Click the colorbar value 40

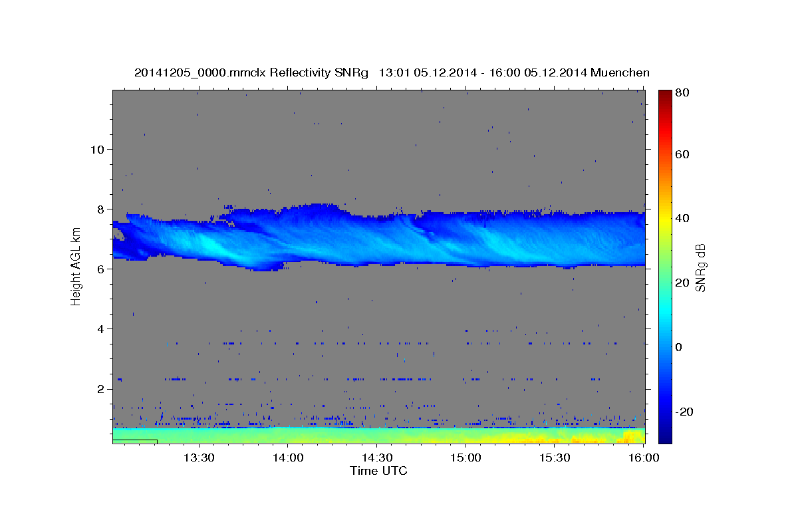coord(683,218)
